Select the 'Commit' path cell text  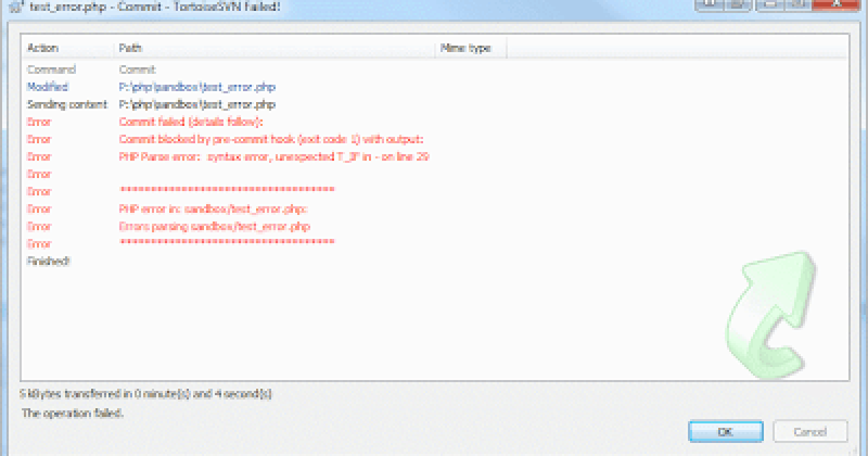click(137, 70)
